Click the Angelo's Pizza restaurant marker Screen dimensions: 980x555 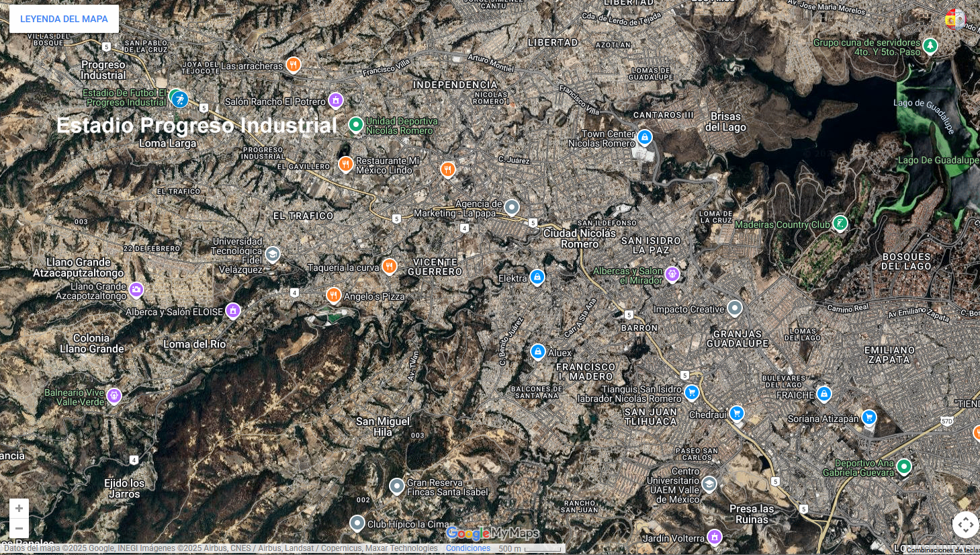pyautogui.click(x=333, y=295)
